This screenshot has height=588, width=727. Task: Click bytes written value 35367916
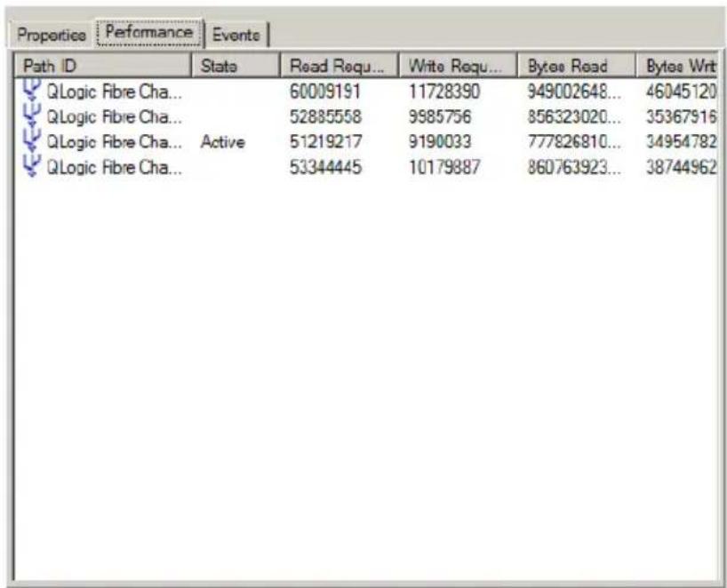coord(682,116)
